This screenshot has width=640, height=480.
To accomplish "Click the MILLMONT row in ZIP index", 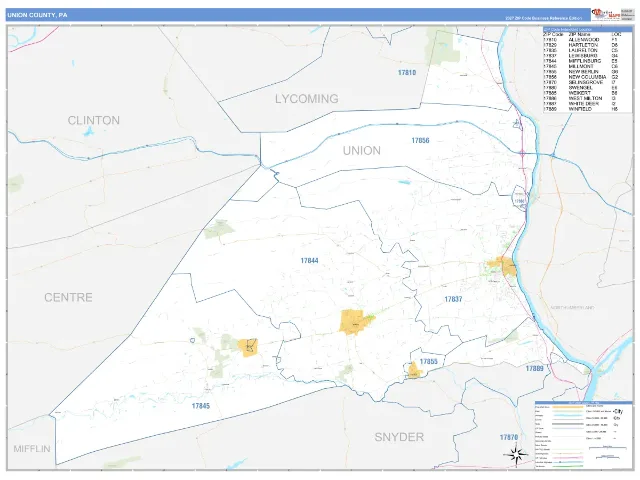I will [581, 67].
